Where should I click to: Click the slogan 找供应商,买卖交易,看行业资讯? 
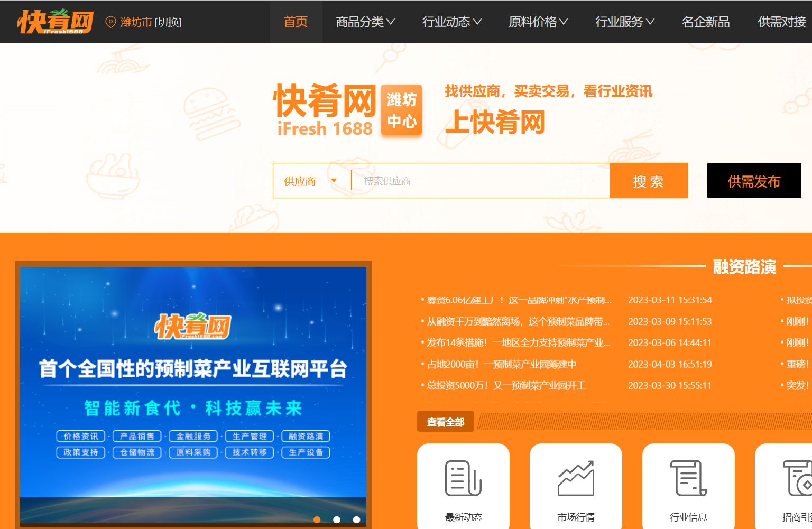coord(549,91)
